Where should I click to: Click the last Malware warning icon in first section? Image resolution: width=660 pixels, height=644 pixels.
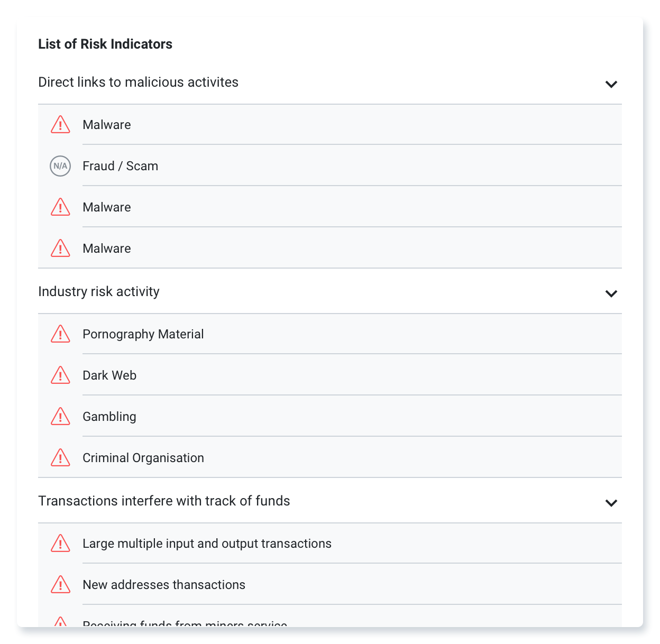coord(60,248)
